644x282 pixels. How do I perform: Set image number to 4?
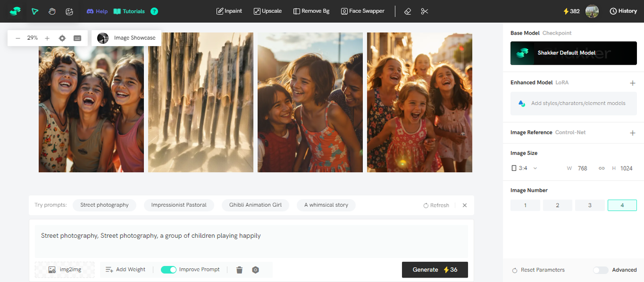point(622,205)
